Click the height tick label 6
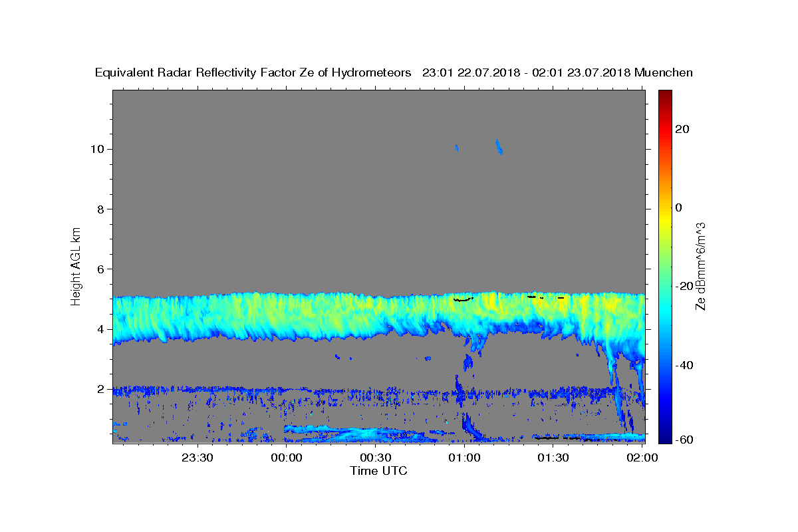The height and width of the screenshot is (532, 798). coord(101,269)
